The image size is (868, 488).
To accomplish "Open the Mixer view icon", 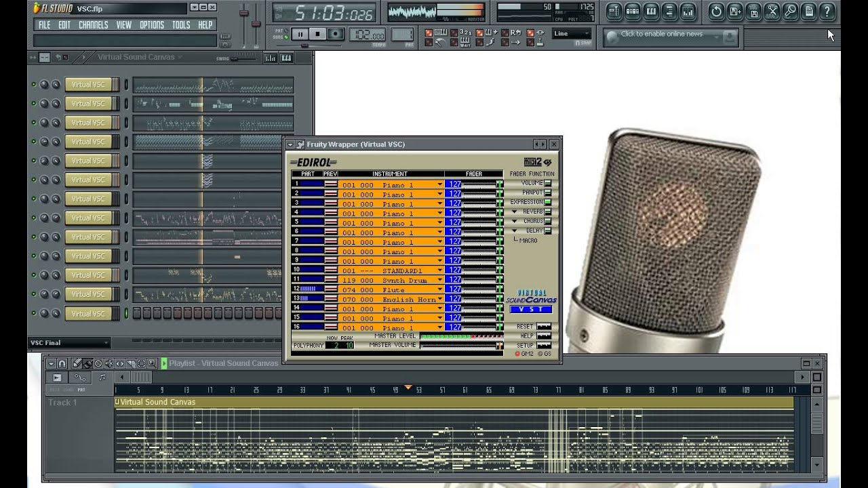I will (688, 11).
